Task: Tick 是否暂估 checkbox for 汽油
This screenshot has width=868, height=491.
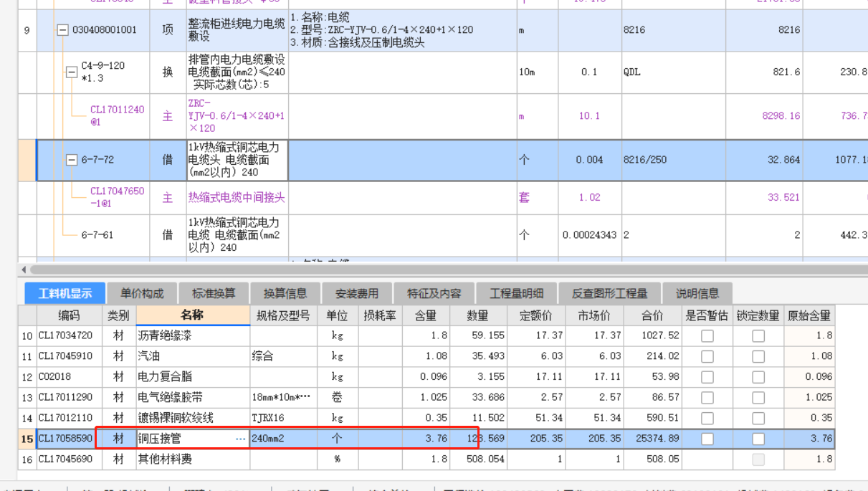Action: [x=707, y=356]
